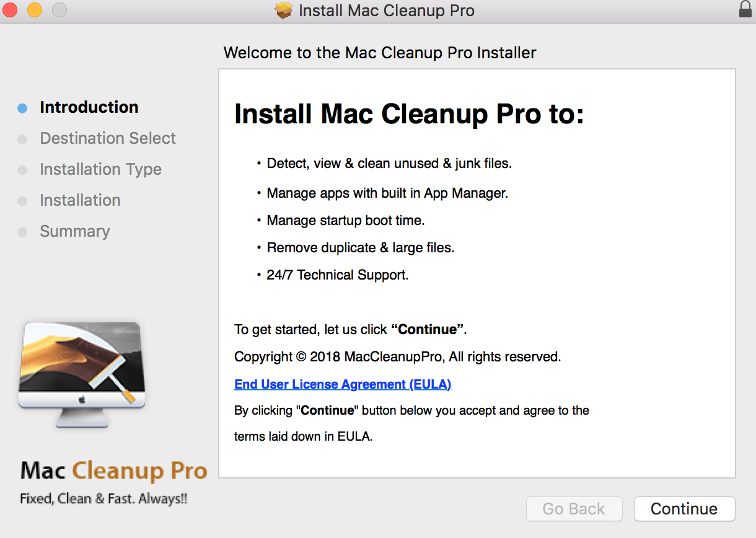Click the iMac squeegee logo image
The height and width of the screenshot is (538, 756).
tap(82, 373)
